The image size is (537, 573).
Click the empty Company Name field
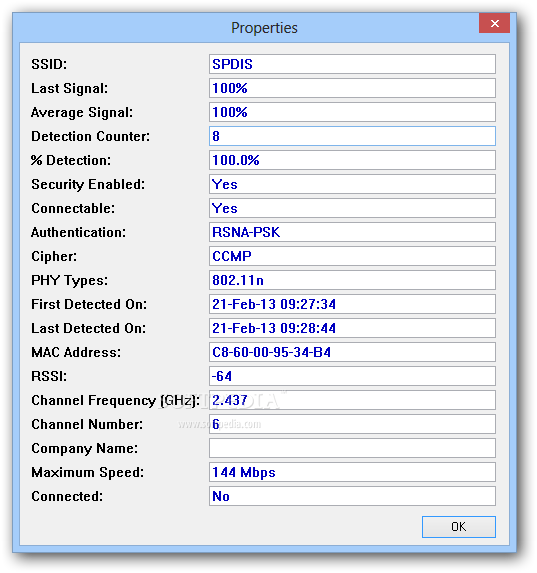[x=352, y=448]
